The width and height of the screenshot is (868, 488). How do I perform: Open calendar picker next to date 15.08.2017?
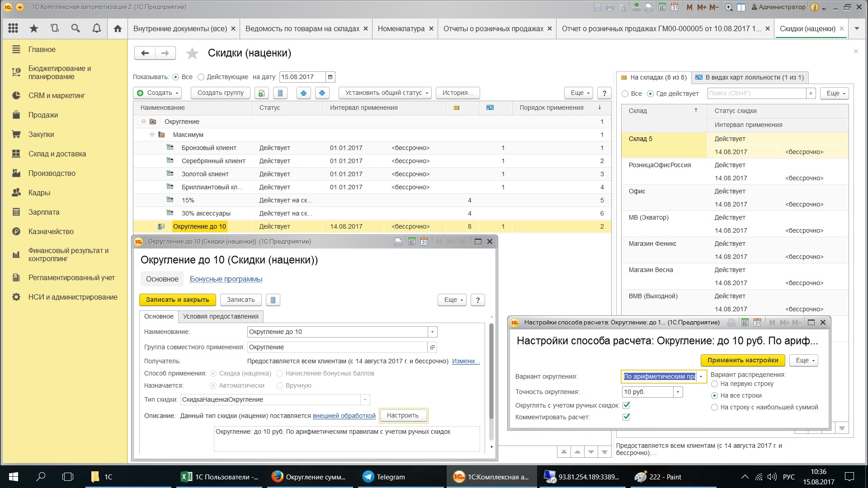(x=330, y=77)
